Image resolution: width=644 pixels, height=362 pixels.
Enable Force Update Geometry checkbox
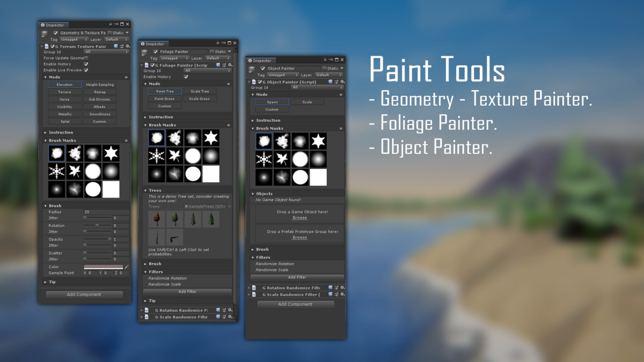click(86, 58)
